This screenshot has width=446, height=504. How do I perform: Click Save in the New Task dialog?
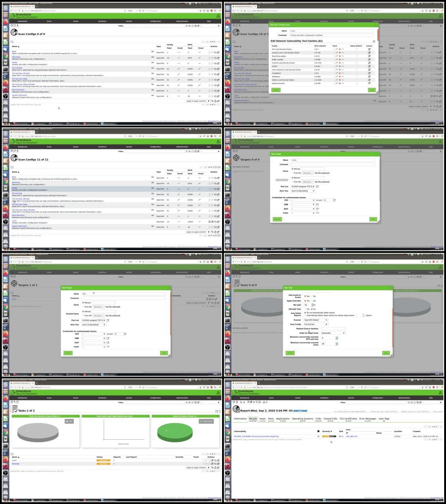coord(386,353)
